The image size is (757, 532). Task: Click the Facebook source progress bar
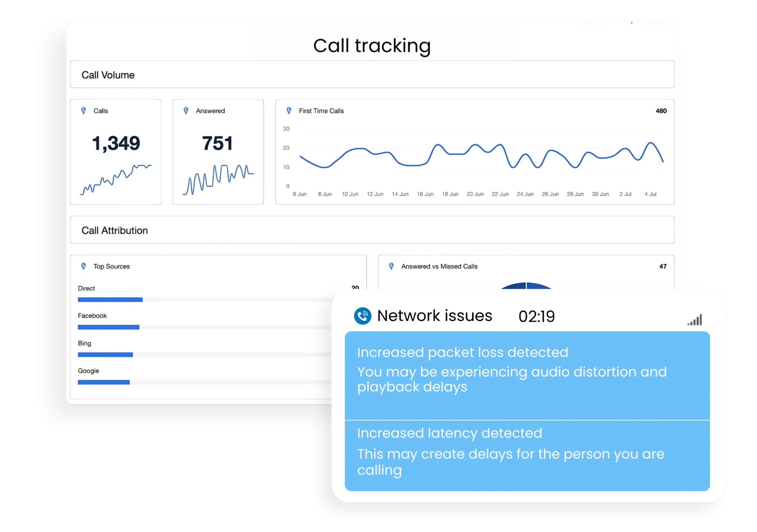pyautogui.click(x=109, y=327)
